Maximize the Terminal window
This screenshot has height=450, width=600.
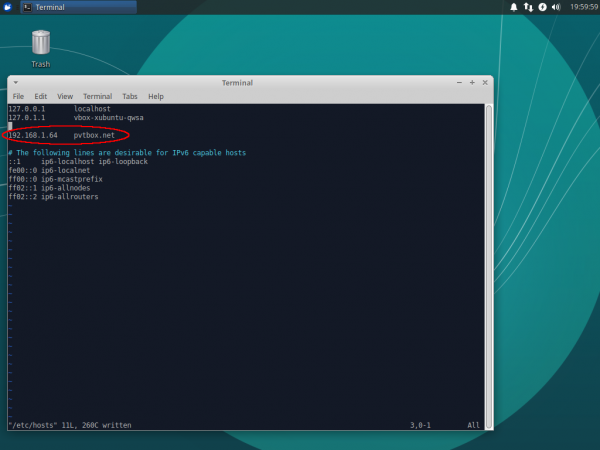click(472, 82)
